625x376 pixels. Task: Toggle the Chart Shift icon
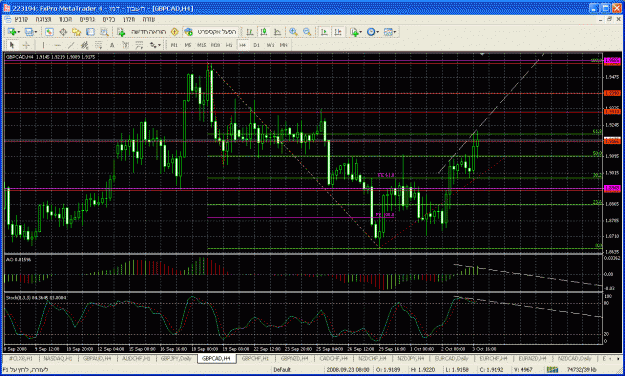338,32
